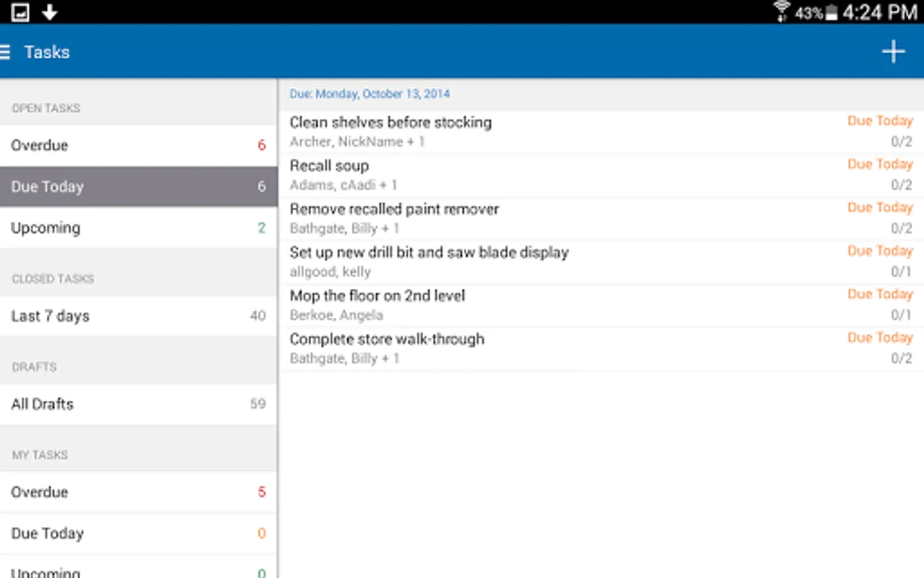
Task: Open Upcoming under Open Tasks
Action: coord(139,227)
